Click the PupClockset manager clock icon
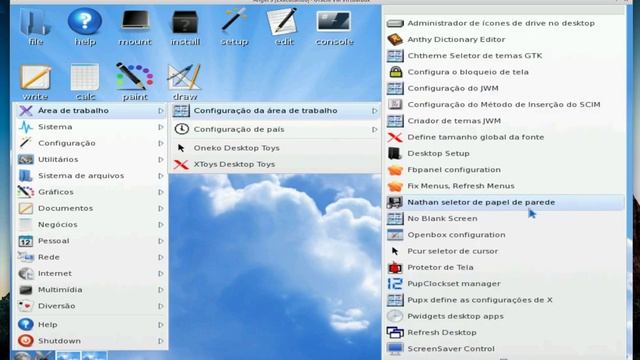This screenshot has width=640, height=360. click(x=395, y=284)
